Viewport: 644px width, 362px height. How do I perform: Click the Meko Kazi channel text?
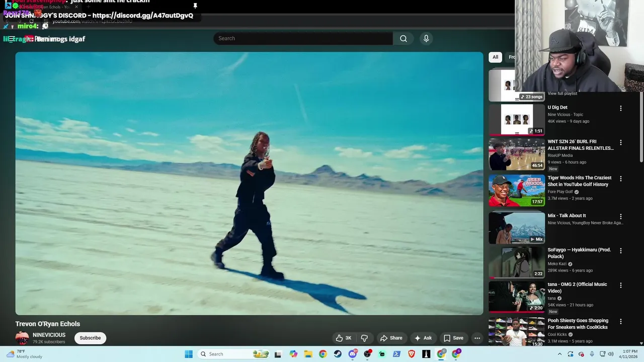point(557,263)
